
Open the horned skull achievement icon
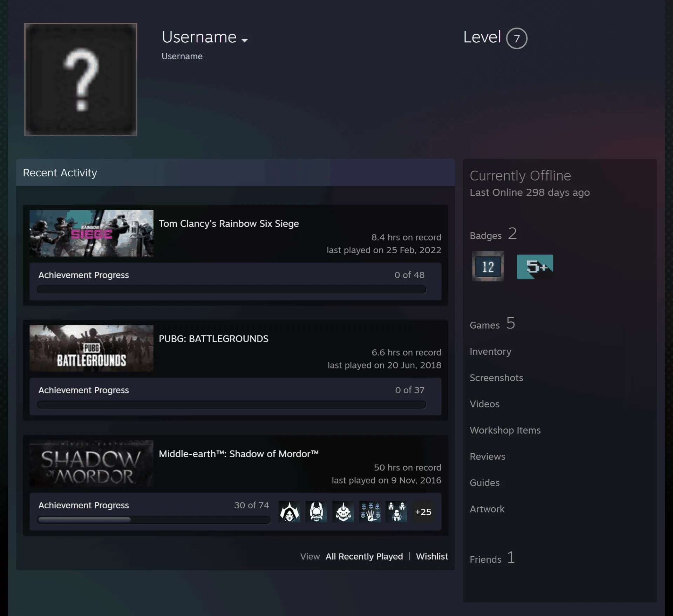316,512
